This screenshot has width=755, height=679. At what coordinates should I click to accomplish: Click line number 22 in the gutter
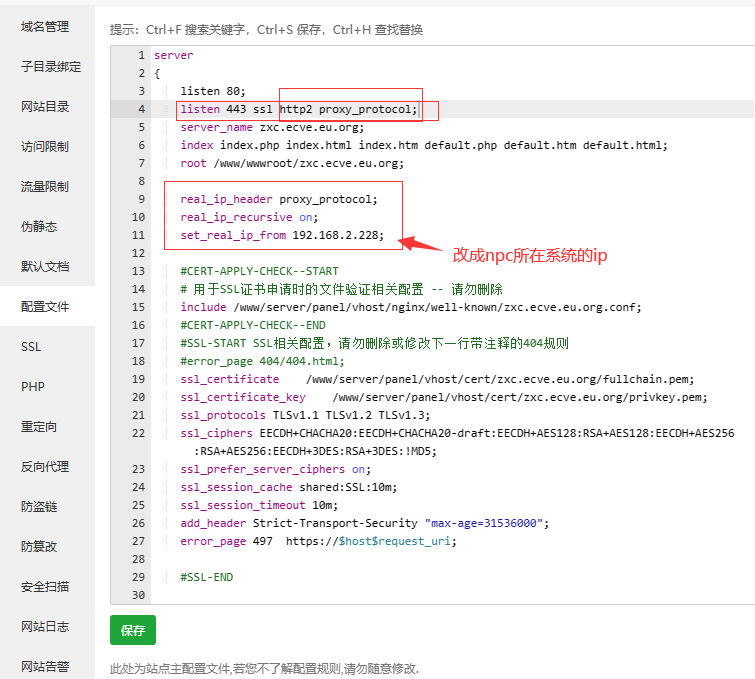tap(139, 433)
